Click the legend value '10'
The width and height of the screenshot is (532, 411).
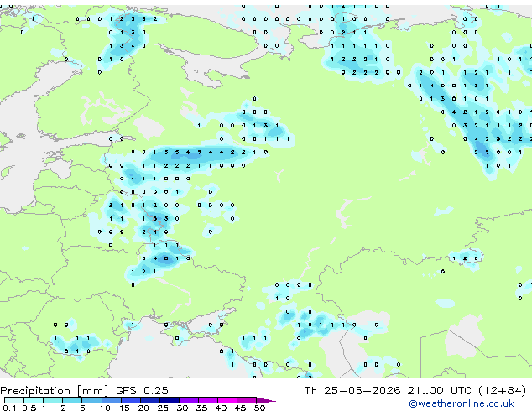tap(105, 408)
